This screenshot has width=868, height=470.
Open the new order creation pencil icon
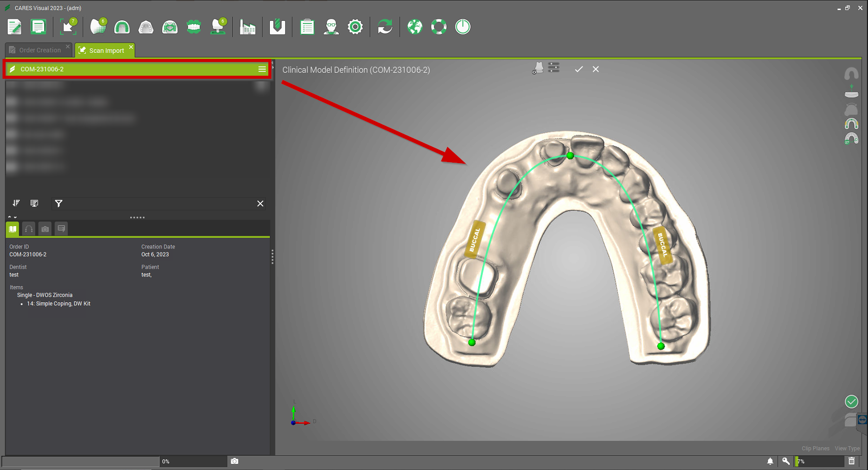tap(14, 27)
